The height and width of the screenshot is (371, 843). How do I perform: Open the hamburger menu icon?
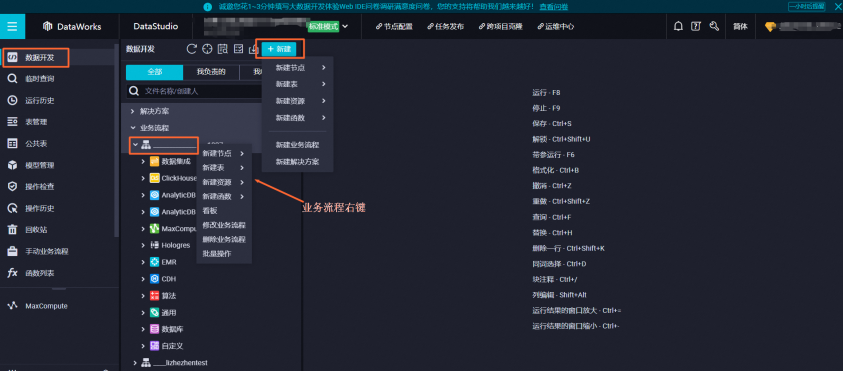pos(12,26)
